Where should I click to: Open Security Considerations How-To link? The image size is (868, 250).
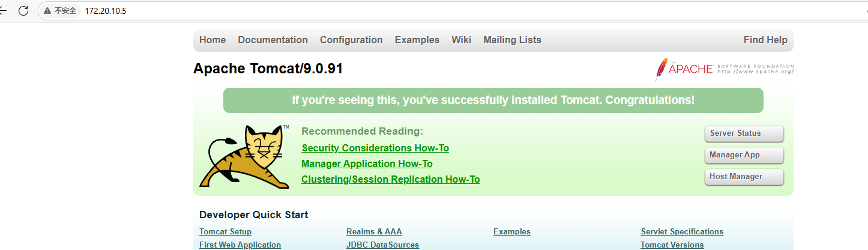375,148
